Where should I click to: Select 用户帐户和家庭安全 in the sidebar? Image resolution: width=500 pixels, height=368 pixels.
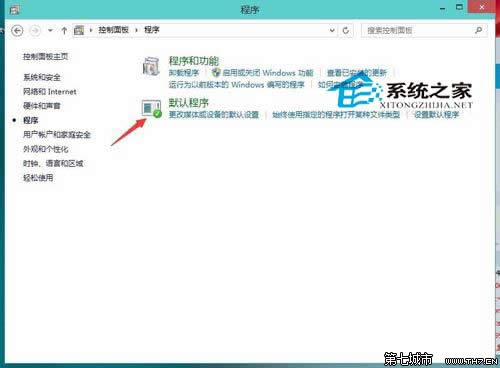[x=57, y=135]
